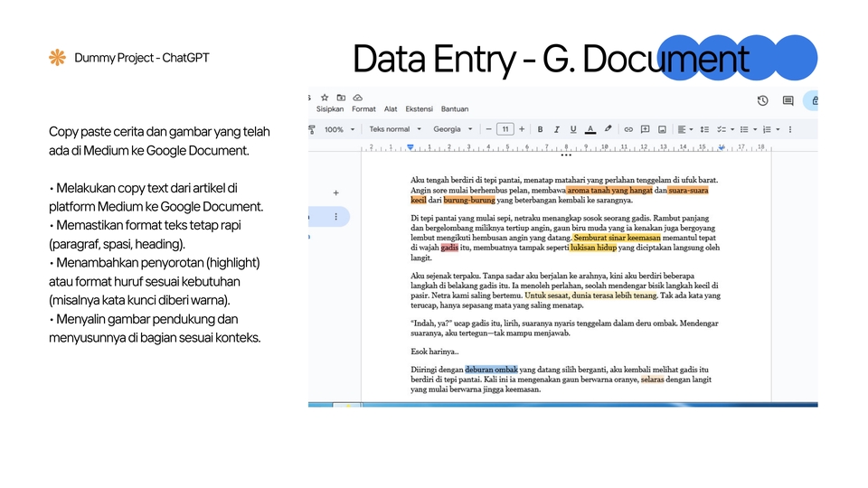Open the Sisipkan menu
This screenshot has width=868, height=488.
[330, 109]
